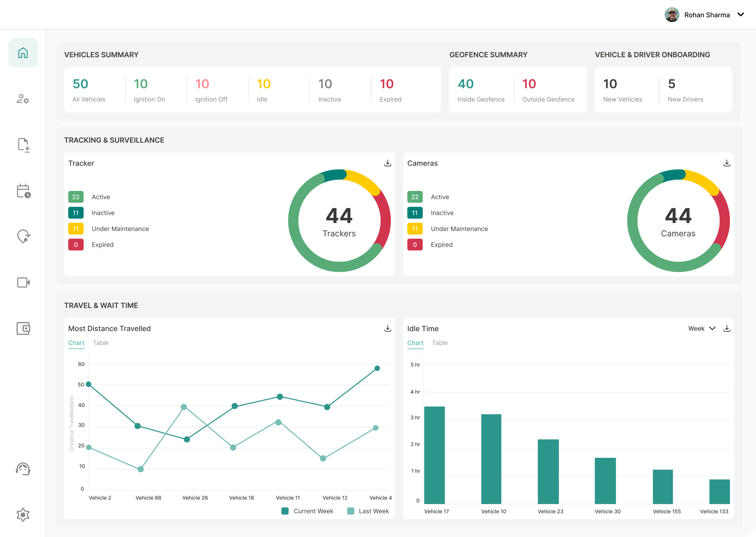Open the video camera section from sidebar
756x537 pixels.
23,282
